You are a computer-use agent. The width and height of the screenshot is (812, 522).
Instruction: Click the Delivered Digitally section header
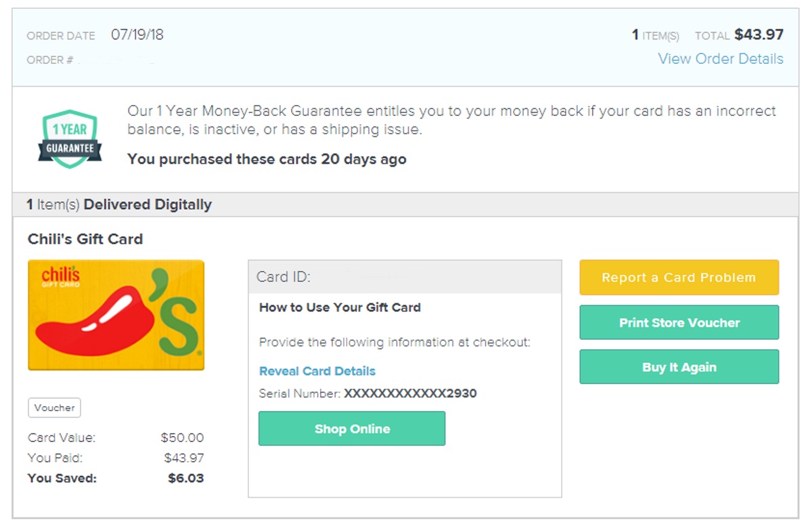pos(119,204)
